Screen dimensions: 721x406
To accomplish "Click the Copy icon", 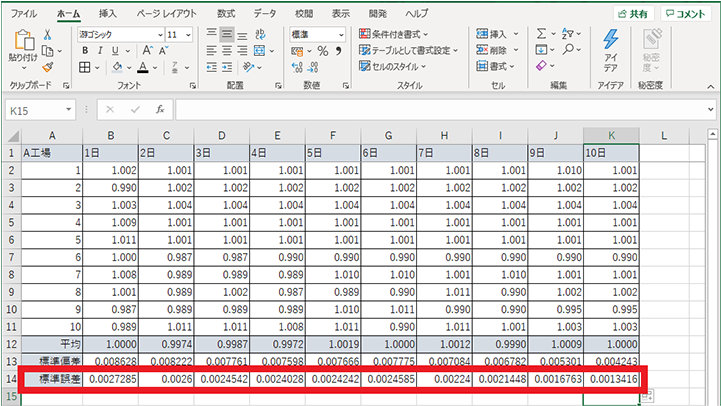I will [x=47, y=51].
